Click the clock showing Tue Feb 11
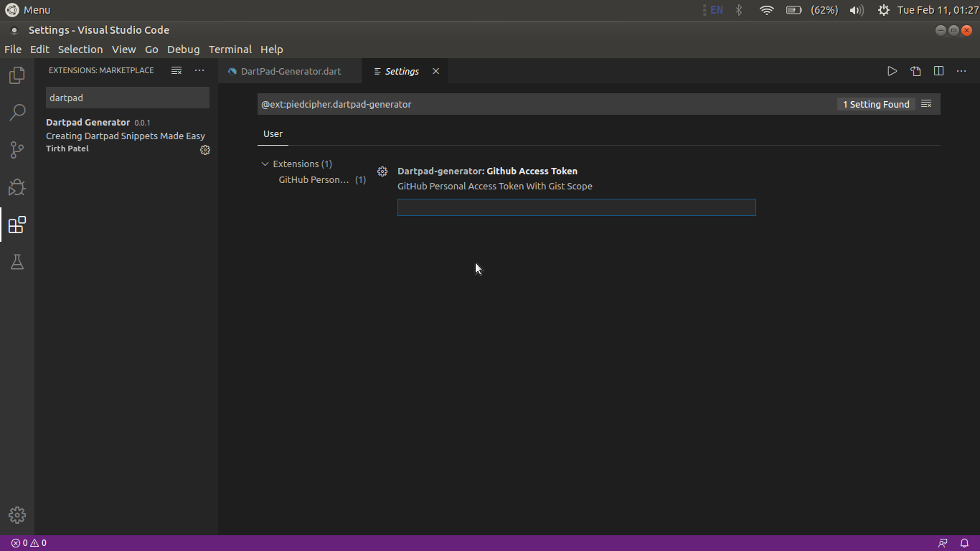 click(938, 10)
